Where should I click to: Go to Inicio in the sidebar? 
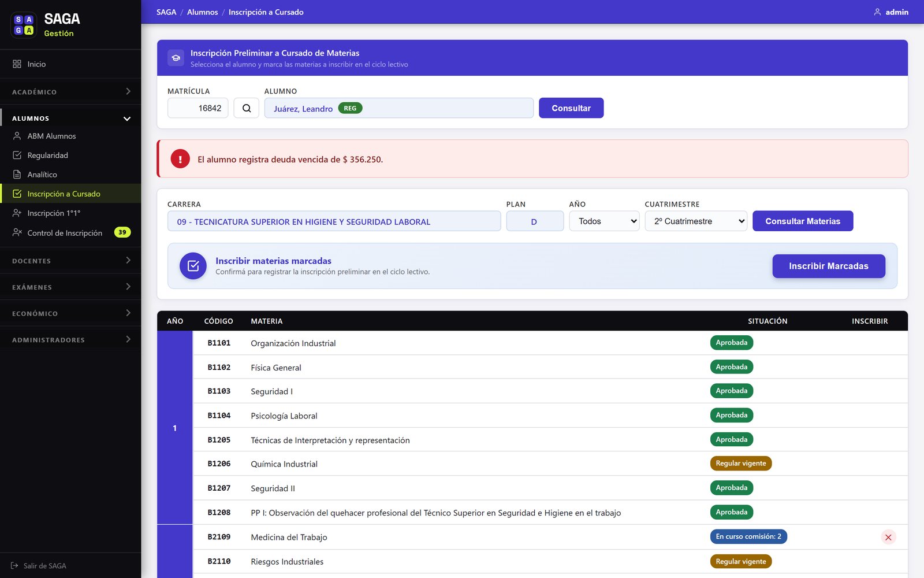click(70, 64)
